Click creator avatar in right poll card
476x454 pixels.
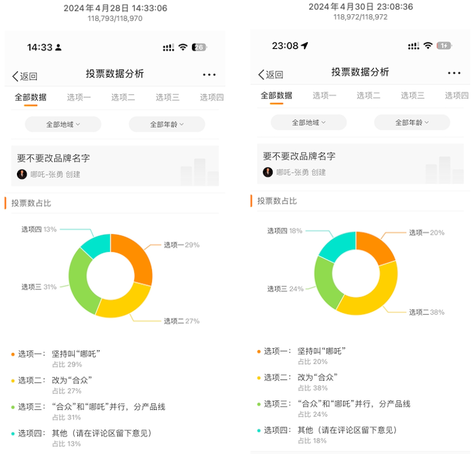click(x=267, y=172)
